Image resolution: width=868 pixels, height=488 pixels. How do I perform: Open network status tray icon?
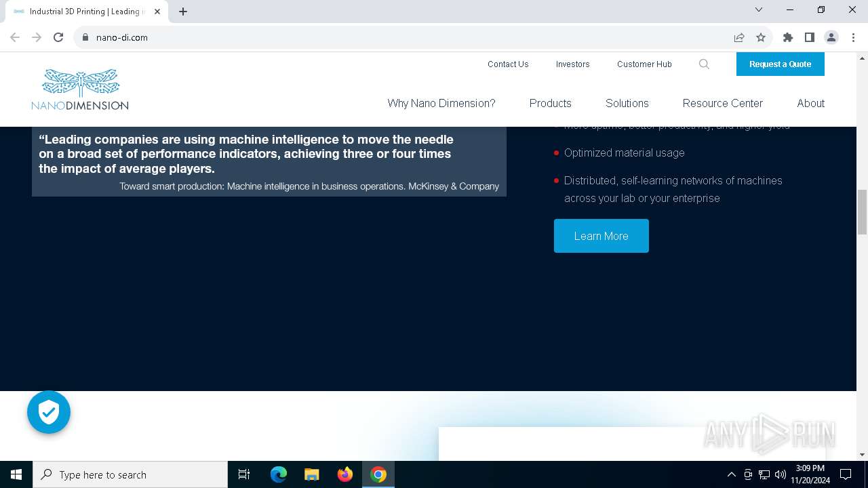tap(764, 474)
